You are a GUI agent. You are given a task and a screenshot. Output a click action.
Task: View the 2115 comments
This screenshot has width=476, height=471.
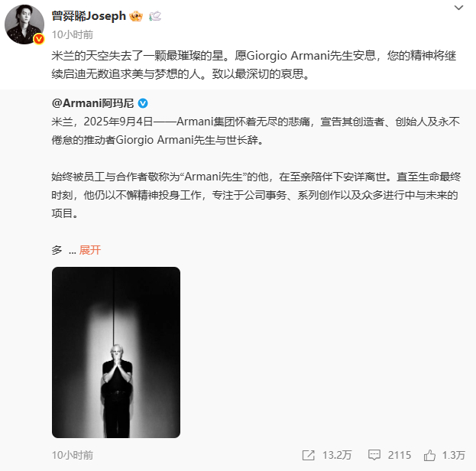(x=399, y=455)
